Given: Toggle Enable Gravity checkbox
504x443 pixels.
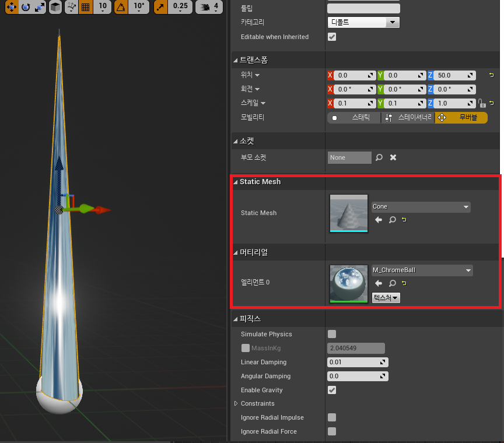Looking at the screenshot, I should pos(332,390).
